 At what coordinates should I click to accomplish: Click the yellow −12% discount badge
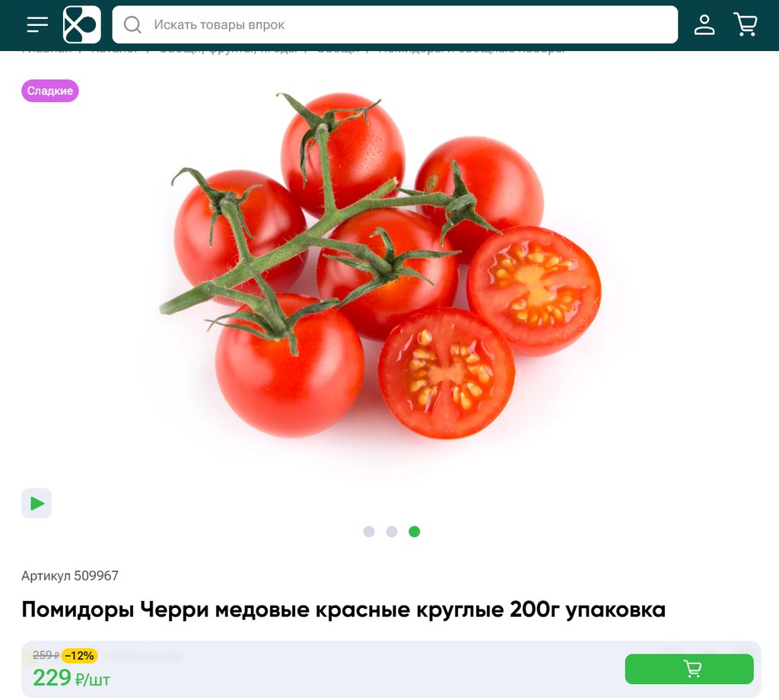point(79,656)
